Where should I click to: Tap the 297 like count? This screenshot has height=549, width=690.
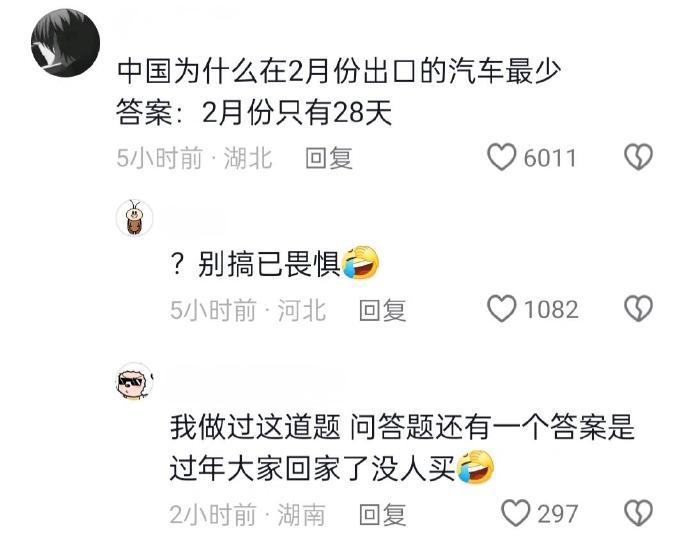(558, 514)
